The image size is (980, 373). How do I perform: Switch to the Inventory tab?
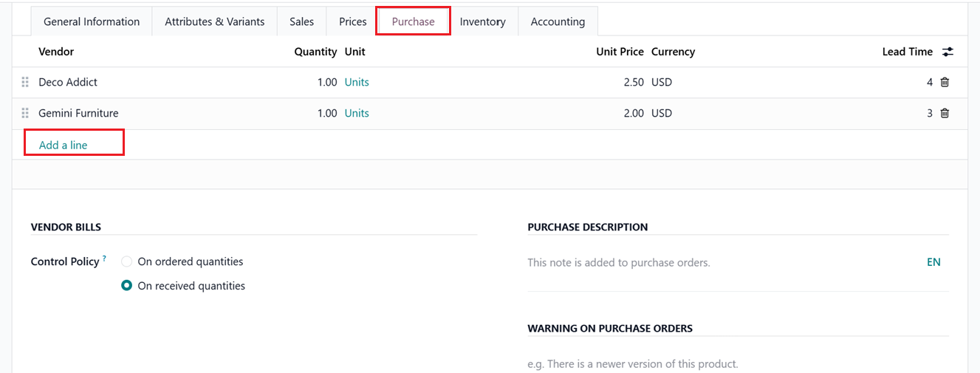tap(482, 21)
